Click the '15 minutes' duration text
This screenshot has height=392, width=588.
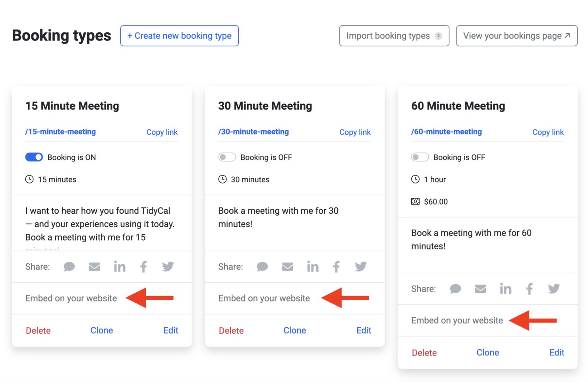point(57,180)
